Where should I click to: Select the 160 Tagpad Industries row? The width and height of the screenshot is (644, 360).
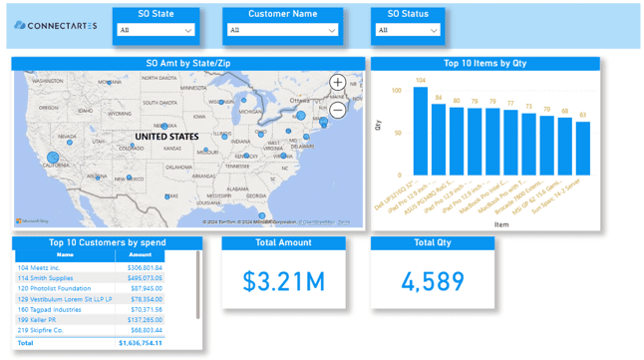click(x=90, y=309)
